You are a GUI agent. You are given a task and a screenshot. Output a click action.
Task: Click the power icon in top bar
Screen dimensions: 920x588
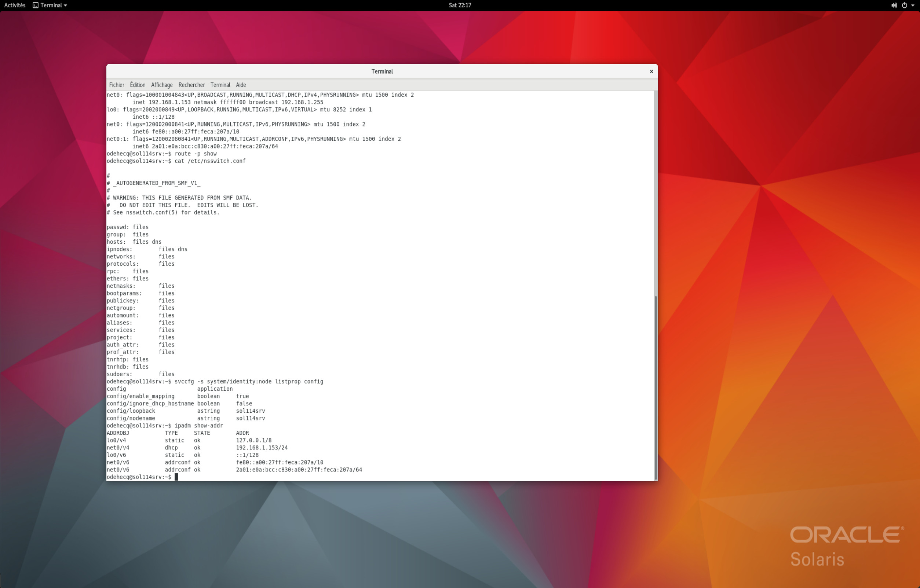[904, 5]
